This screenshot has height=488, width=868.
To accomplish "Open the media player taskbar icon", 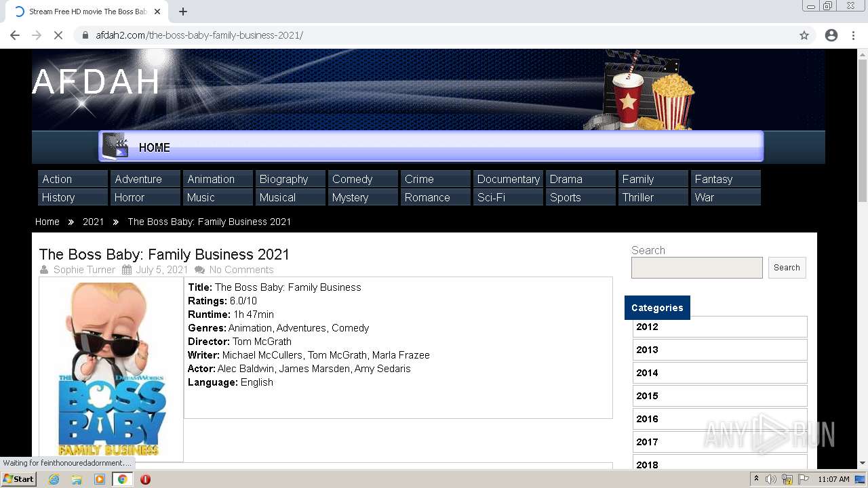I will (100, 479).
